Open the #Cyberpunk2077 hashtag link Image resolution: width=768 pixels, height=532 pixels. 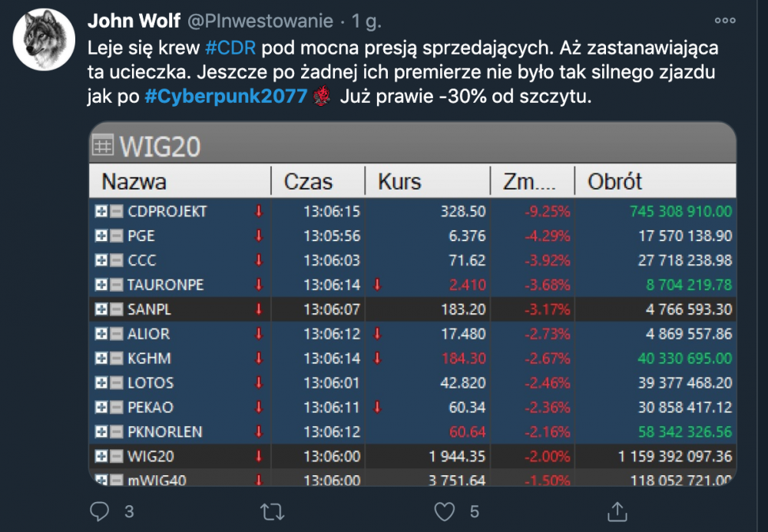coord(227,98)
